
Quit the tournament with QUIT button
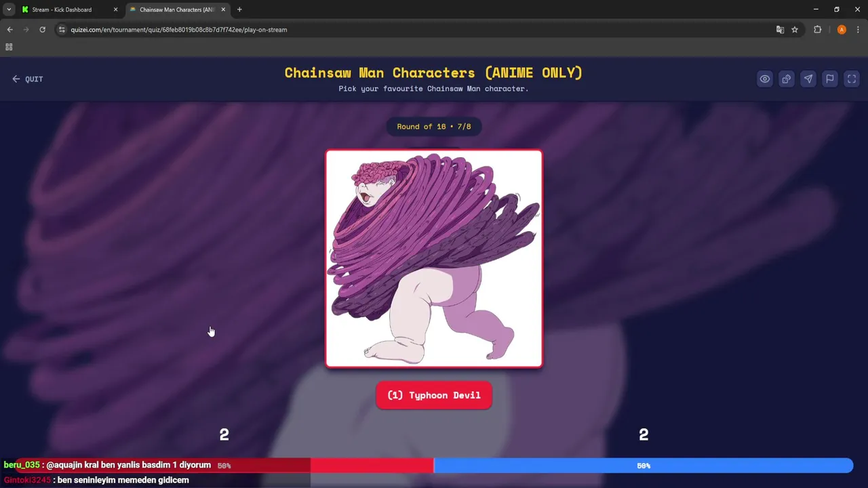(27, 79)
